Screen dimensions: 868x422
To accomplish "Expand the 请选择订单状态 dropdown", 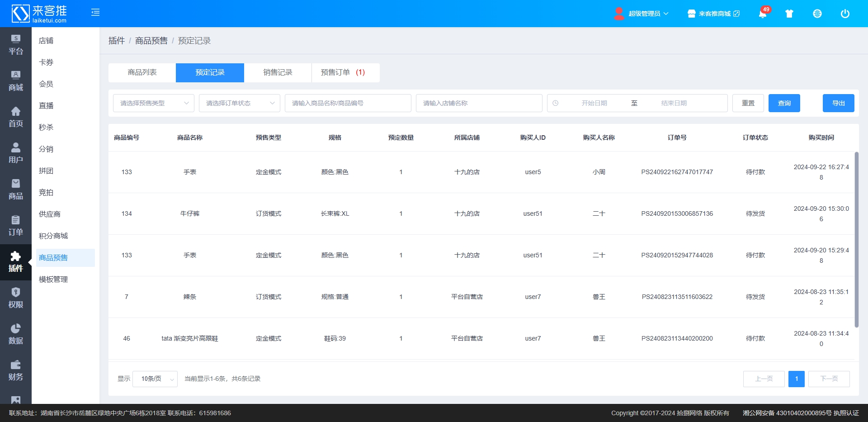I will [240, 103].
